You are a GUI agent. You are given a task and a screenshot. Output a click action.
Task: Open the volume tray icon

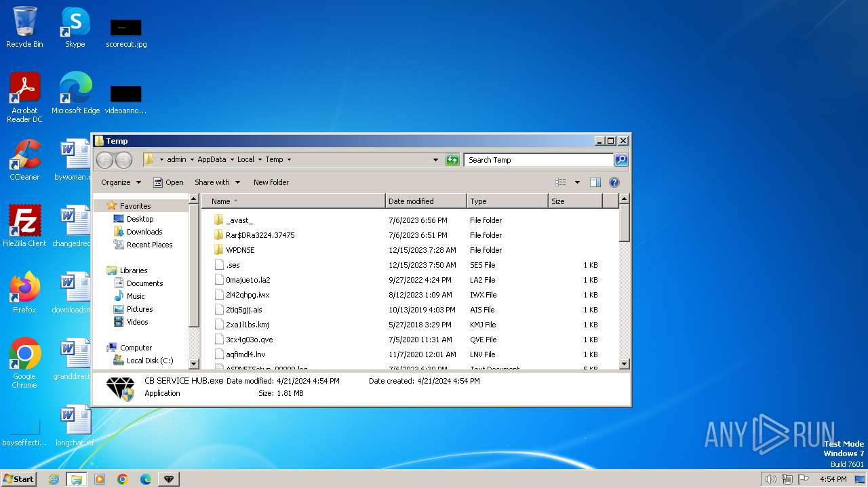[770, 479]
